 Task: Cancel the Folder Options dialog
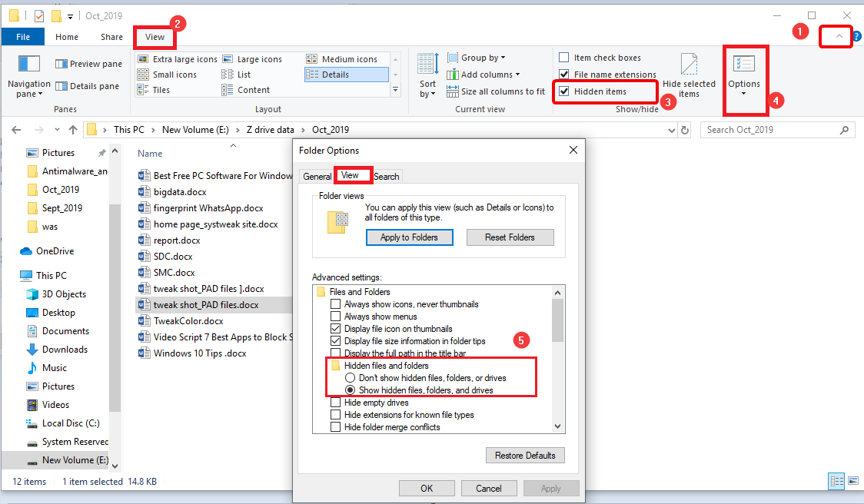[489, 489]
